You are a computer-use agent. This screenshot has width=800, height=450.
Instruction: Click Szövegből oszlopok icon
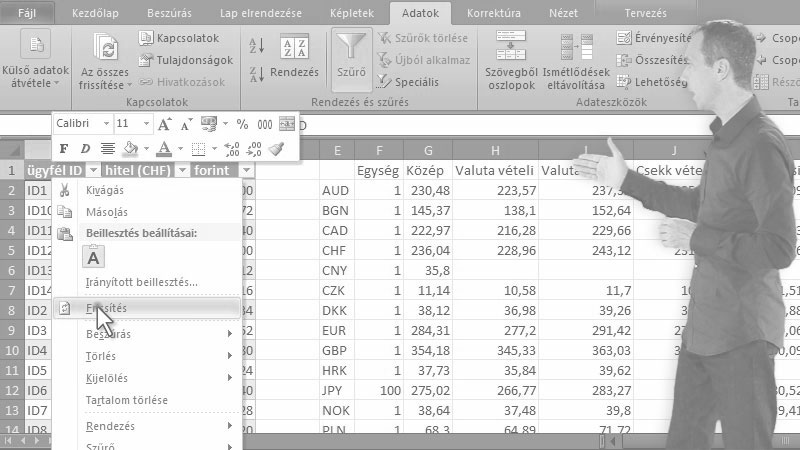(x=511, y=45)
